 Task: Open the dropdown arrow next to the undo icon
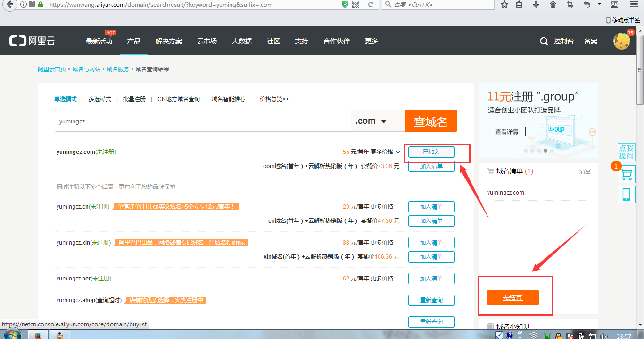click(599, 4)
